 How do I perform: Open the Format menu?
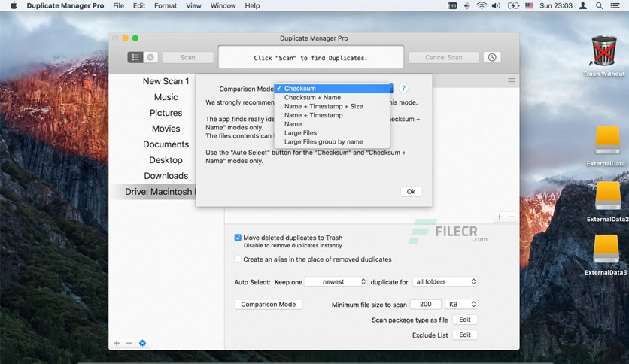[x=166, y=5]
